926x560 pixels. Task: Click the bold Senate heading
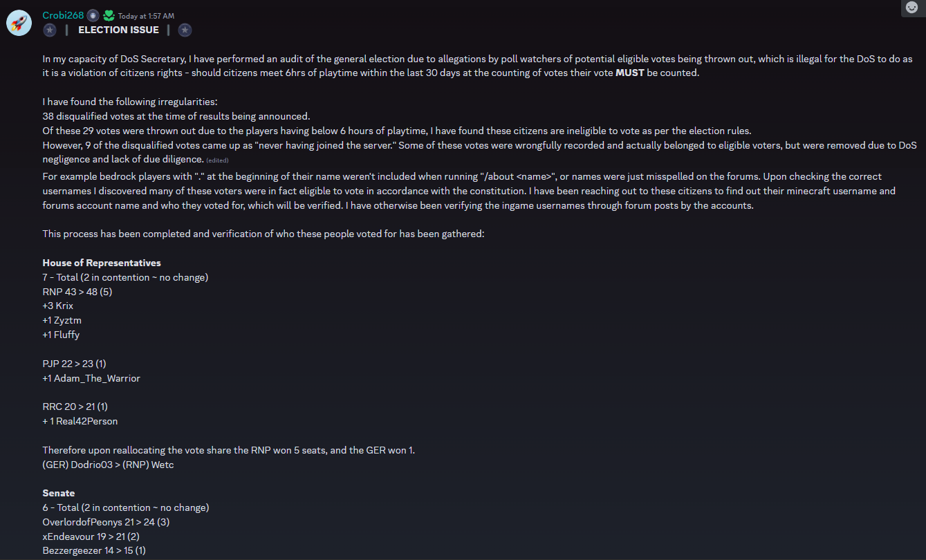click(59, 493)
